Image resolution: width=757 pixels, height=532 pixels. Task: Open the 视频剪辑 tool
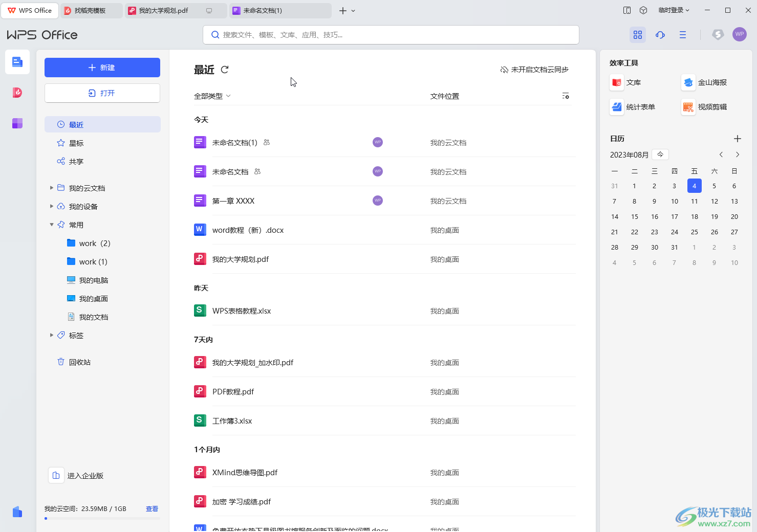704,107
